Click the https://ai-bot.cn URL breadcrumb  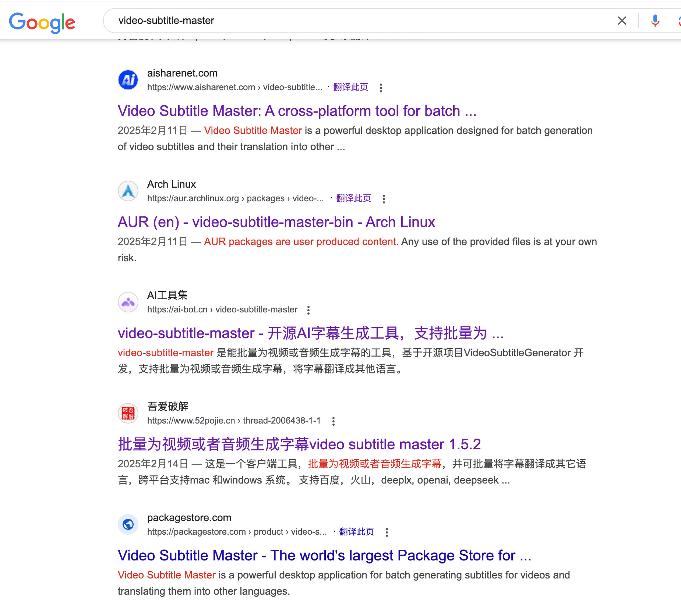(x=222, y=309)
